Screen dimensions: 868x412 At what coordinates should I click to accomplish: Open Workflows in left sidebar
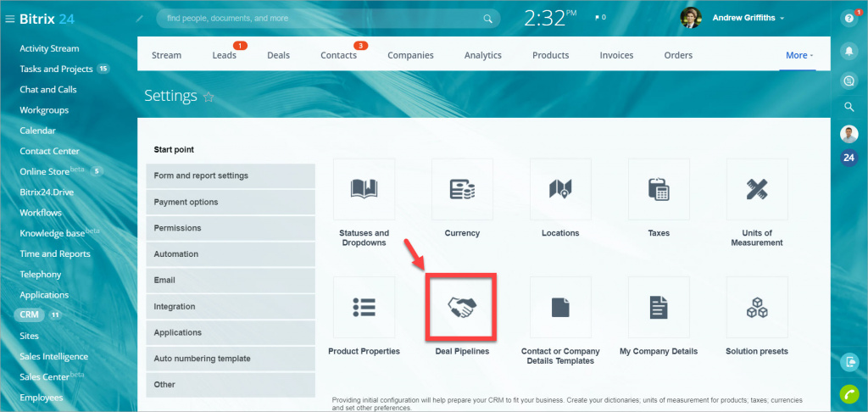[41, 213]
